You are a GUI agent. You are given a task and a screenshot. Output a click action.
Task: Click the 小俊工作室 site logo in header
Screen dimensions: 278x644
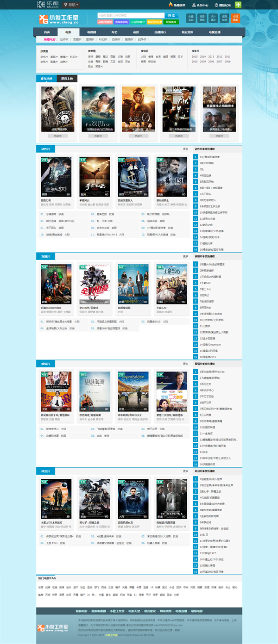click(x=58, y=19)
